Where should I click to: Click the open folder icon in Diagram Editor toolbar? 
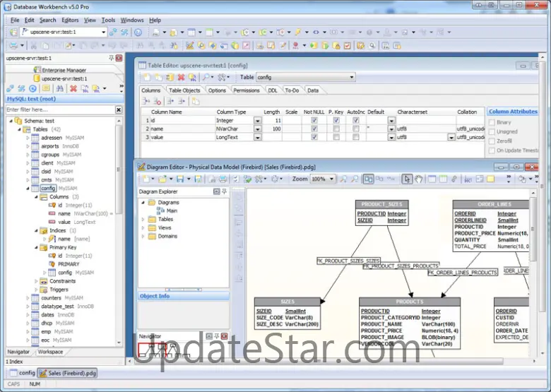click(x=162, y=179)
